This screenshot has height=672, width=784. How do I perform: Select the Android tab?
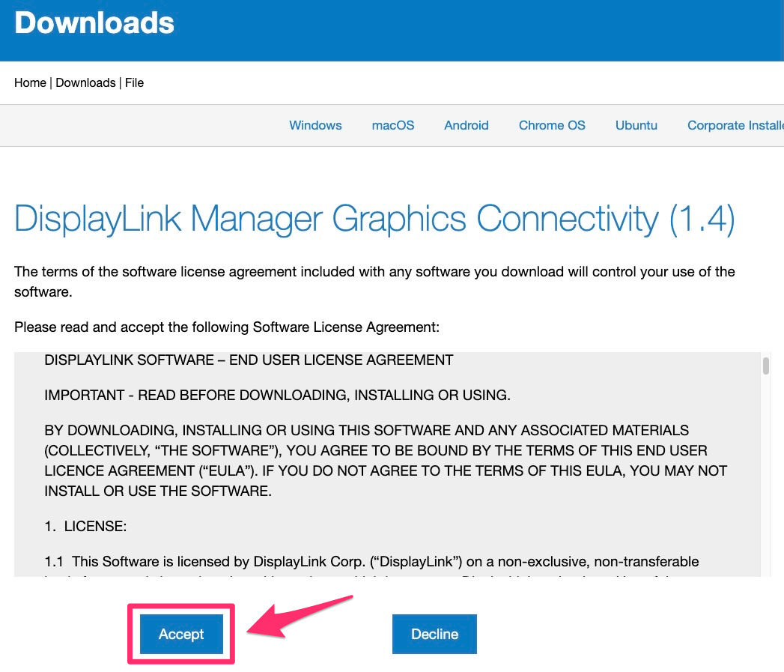coord(466,125)
